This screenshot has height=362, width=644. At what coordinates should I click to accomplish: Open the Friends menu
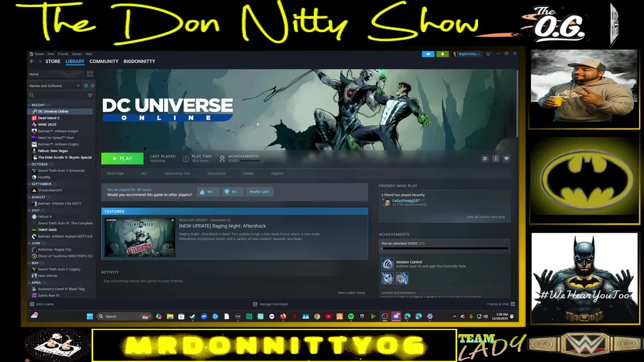tap(63, 54)
